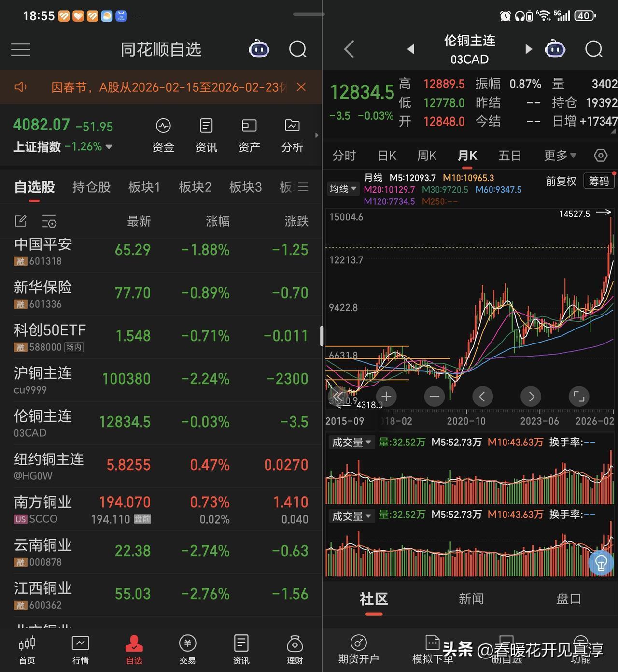The image size is (618, 672).
Task: Open the 新闻 news tab
Action: [x=471, y=600]
